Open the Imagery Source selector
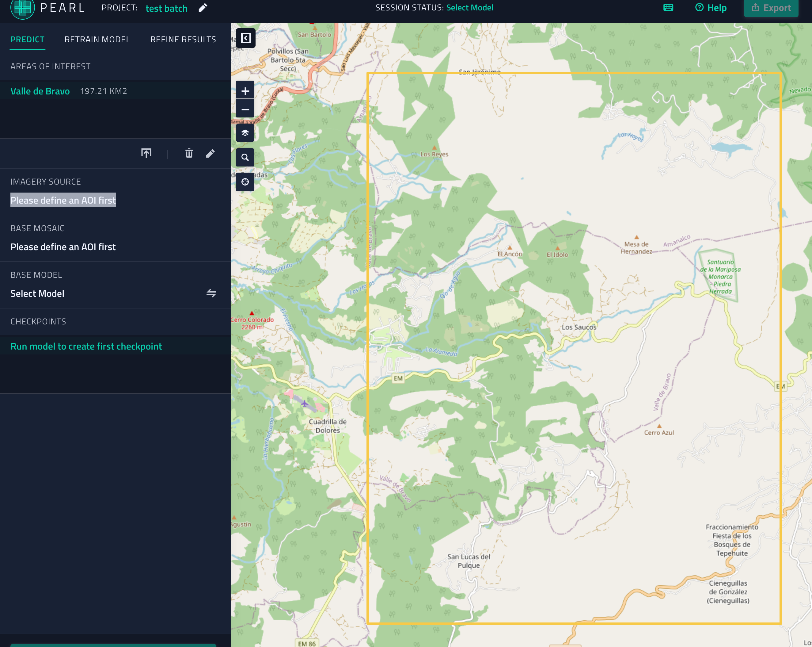The width and height of the screenshot is (812, 647). [63, 201]
